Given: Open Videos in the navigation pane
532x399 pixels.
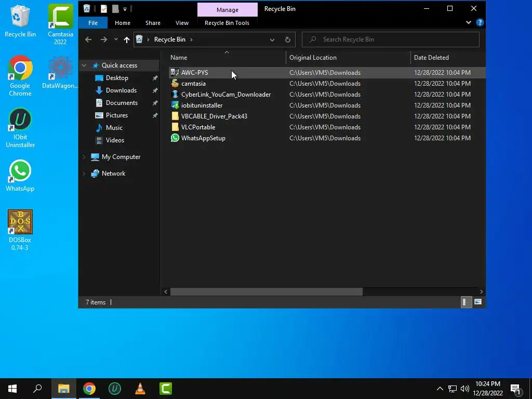Looking at the screenshot, I should 115,140.
